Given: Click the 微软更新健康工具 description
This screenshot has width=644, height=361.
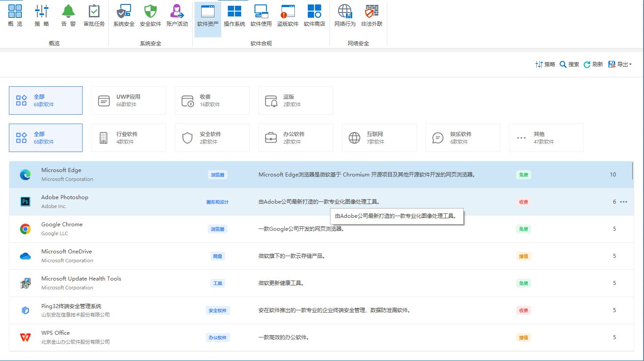Looking at the screenshot, I should 281,283.
